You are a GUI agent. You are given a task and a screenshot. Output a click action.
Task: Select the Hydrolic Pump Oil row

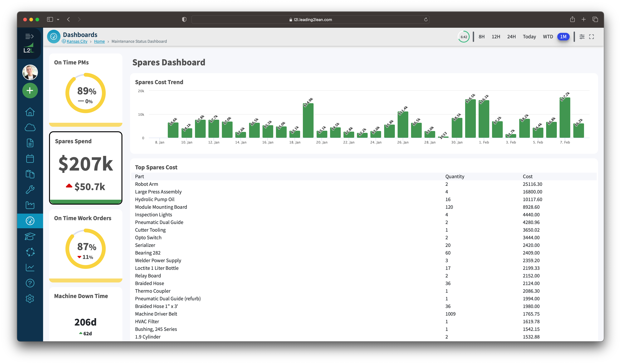pos(364,199)
